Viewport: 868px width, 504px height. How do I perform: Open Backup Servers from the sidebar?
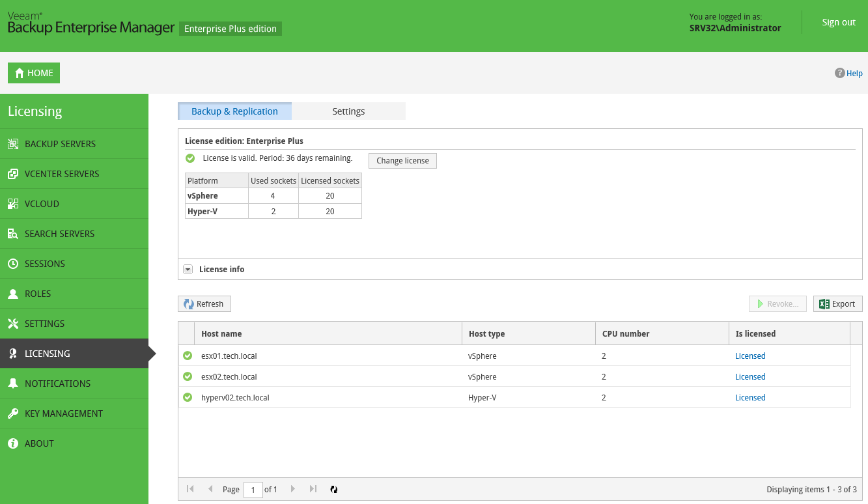[74, 144]
